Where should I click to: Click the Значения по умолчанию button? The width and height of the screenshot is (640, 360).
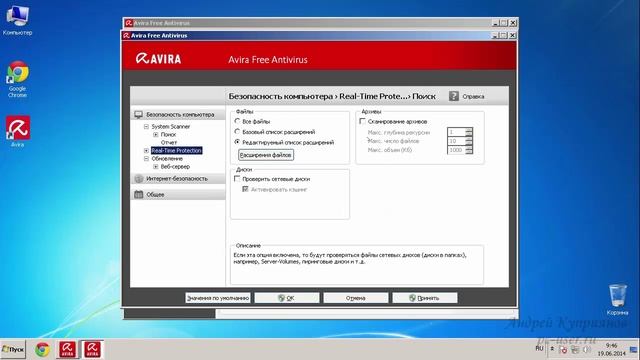218,298
